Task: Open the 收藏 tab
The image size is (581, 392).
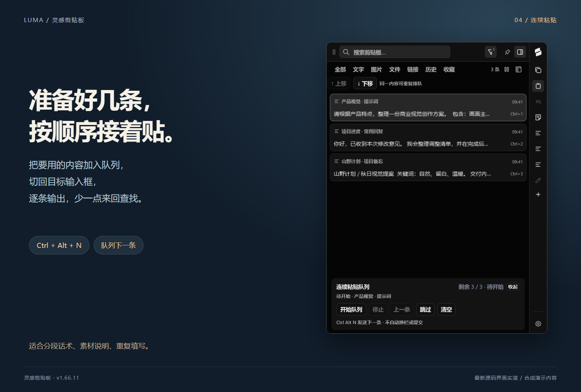Action: 449,69
